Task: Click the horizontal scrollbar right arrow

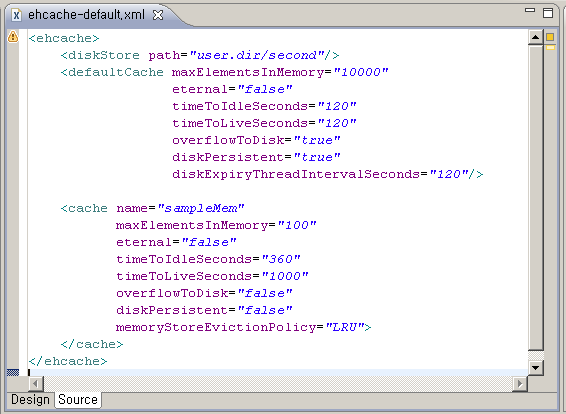Action: (x=520, y=383)
